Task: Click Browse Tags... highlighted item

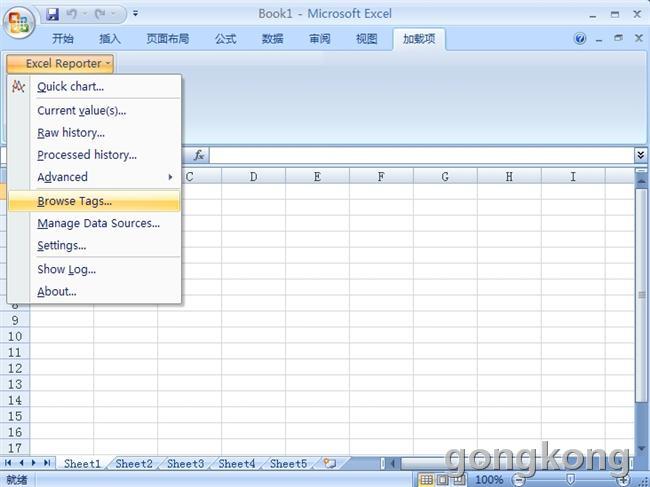Action: tap(95, 201)
